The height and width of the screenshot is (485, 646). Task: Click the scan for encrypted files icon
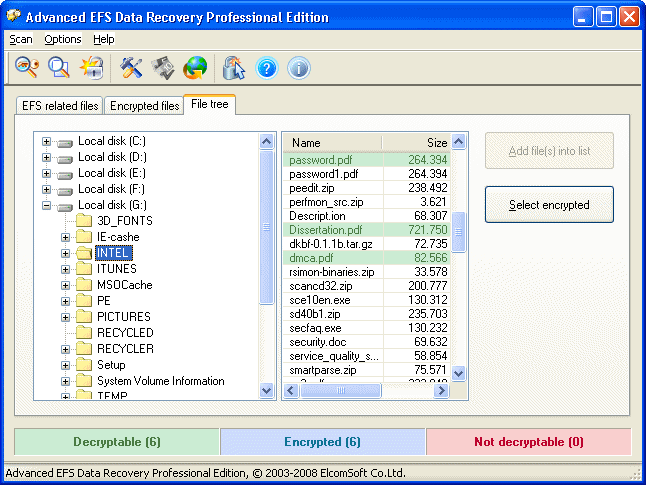59,67
